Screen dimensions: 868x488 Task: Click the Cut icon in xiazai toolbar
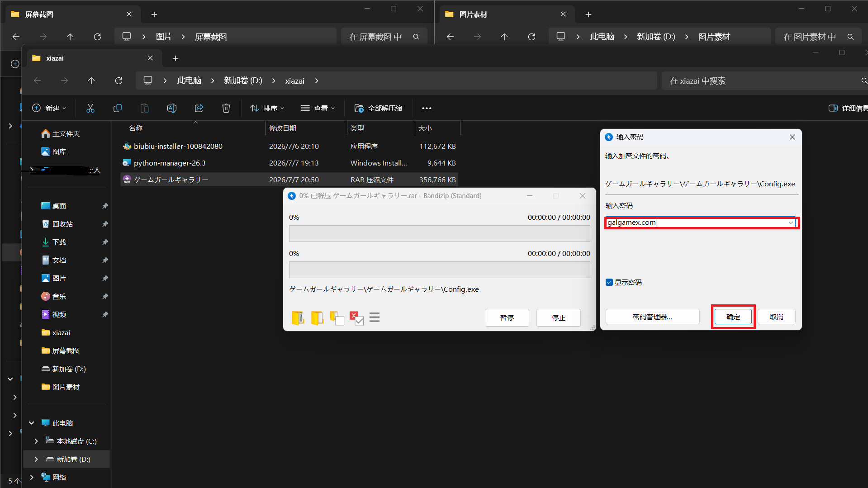coord(90,108)
